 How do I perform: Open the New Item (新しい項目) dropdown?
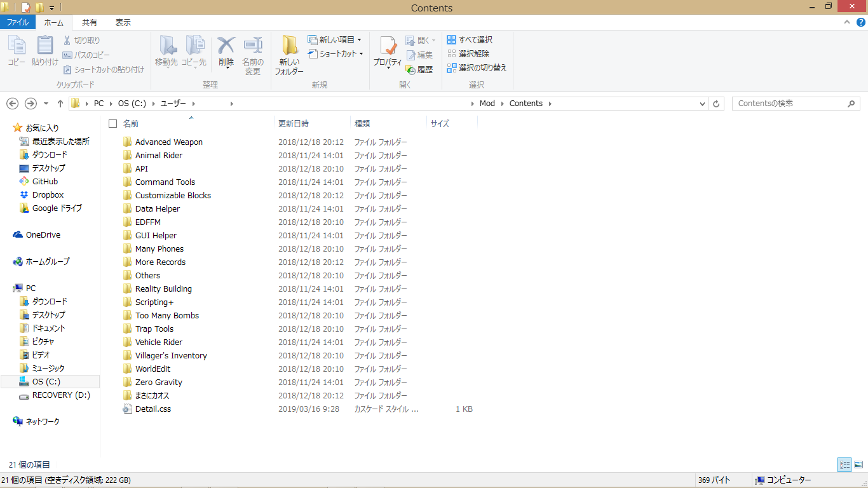(x=335, y=40)
